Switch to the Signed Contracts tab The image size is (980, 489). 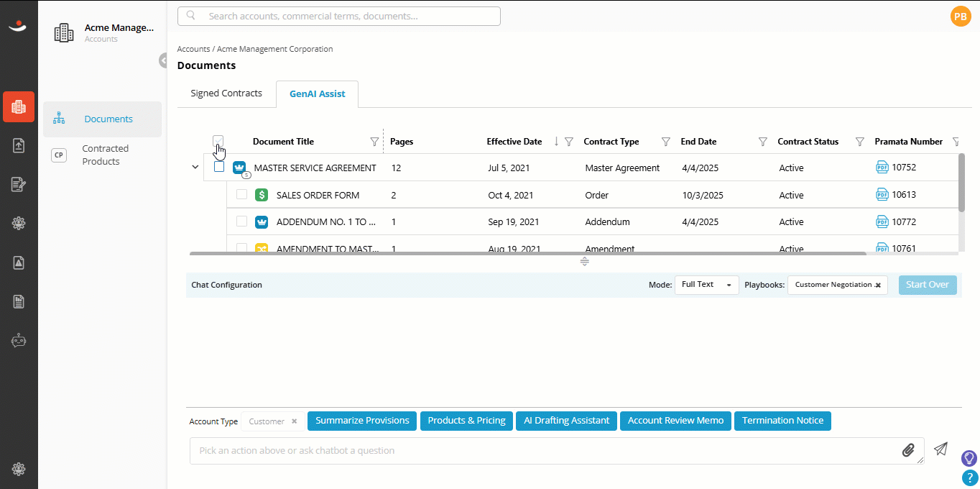click(x=226, y=93)
